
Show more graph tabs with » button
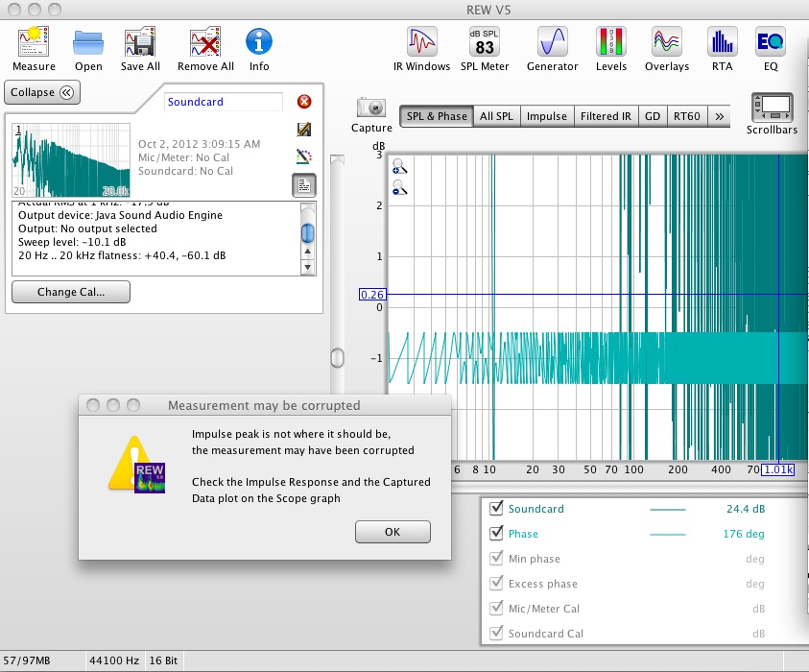719,116
